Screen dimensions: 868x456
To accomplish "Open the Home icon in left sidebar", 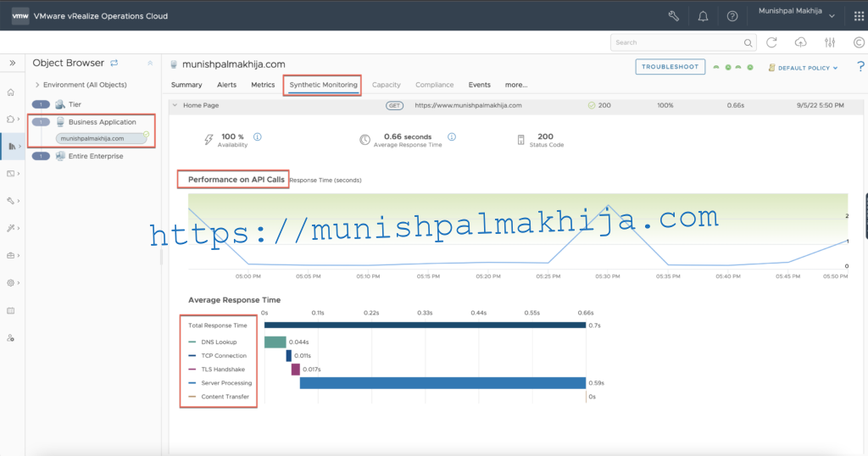I will pos(10,92).
